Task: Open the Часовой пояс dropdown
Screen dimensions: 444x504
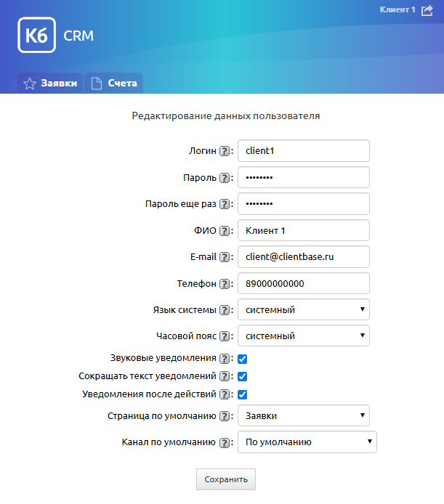Action: tap(304, 336)
